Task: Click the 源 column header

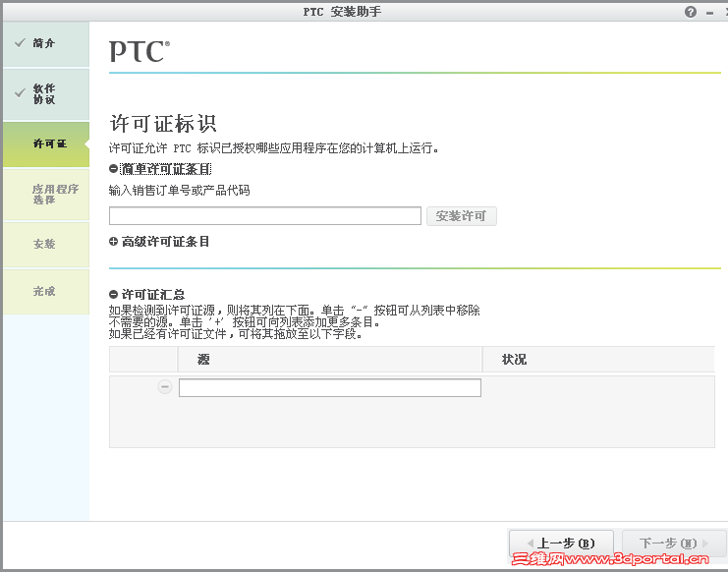Action: (329, 360)
